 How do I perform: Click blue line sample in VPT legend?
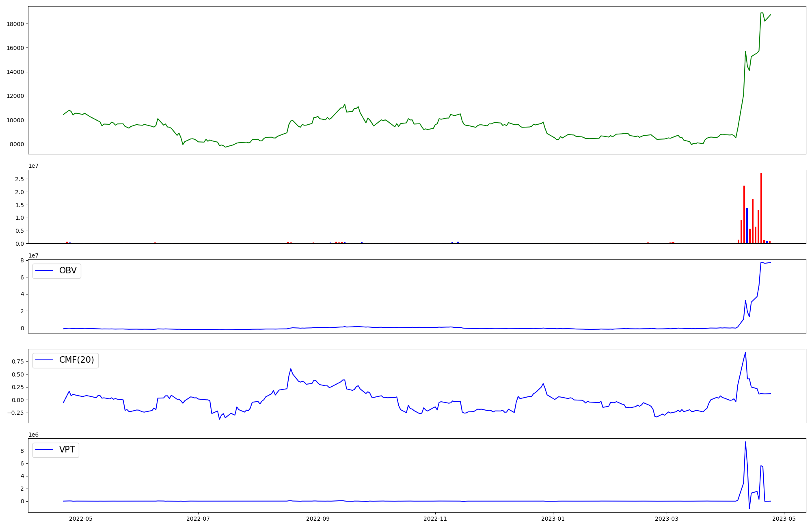point(45,450)
